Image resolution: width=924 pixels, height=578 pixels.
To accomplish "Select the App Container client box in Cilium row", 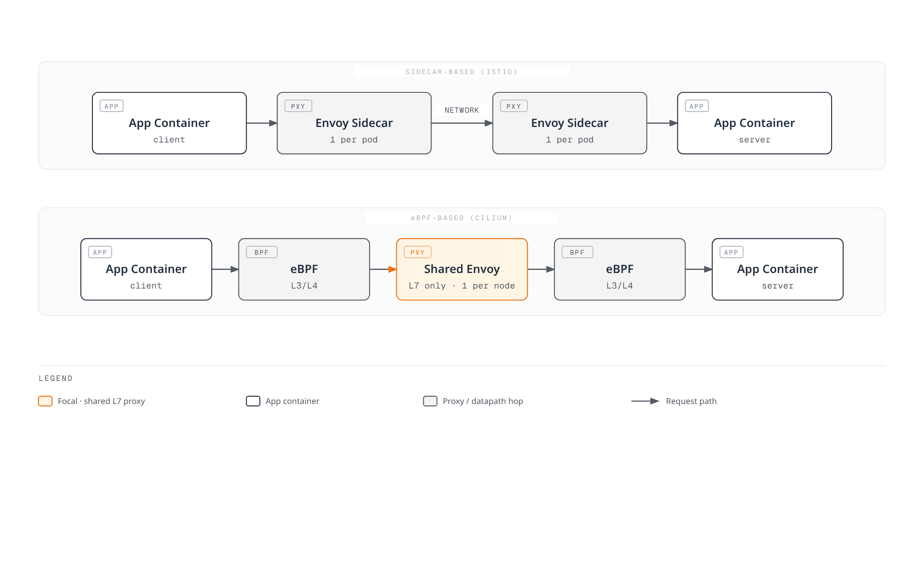I will 146,269.
